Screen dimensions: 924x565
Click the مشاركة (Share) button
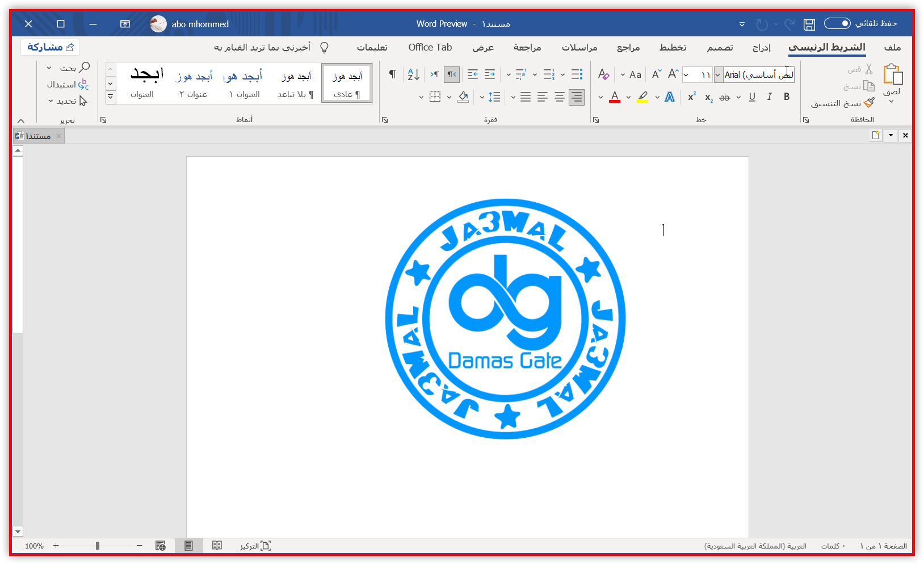coord(51,47)
